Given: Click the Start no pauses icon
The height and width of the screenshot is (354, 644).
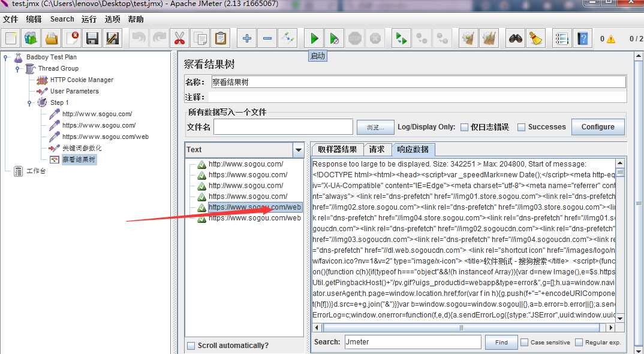Looking at the screenshot, I should pos(335,38).
